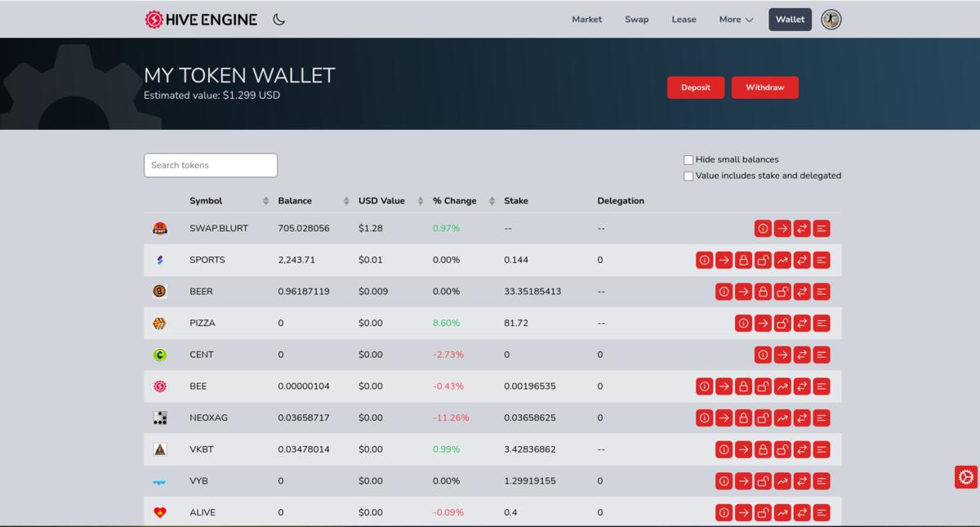Navigate to the Lease page

[684, 20]
